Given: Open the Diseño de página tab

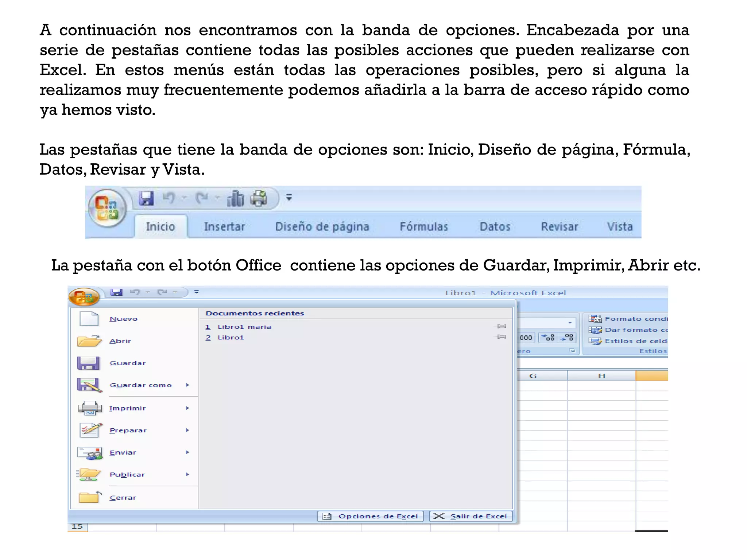Looking at the screenshot, I should (x=322, y=226).
